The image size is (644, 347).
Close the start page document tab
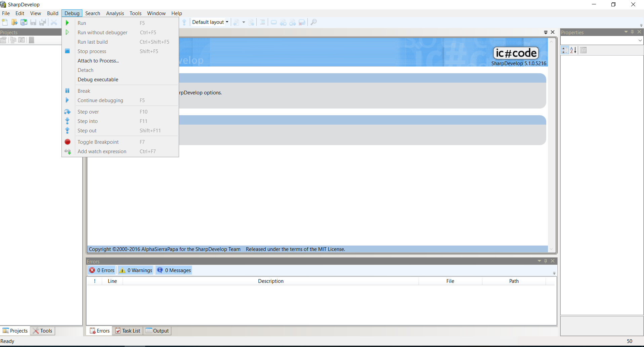point(553,32)
